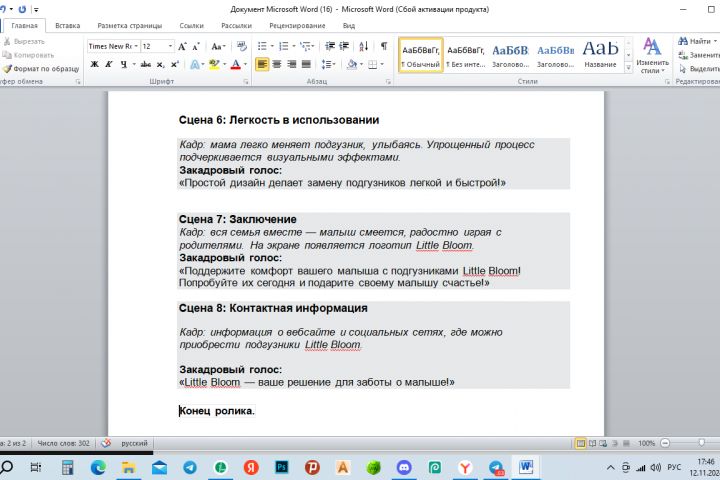Clear formatting icon
The height and width of the screenshot is (480, 720).
pyautogui.click(x=242, y=46)
